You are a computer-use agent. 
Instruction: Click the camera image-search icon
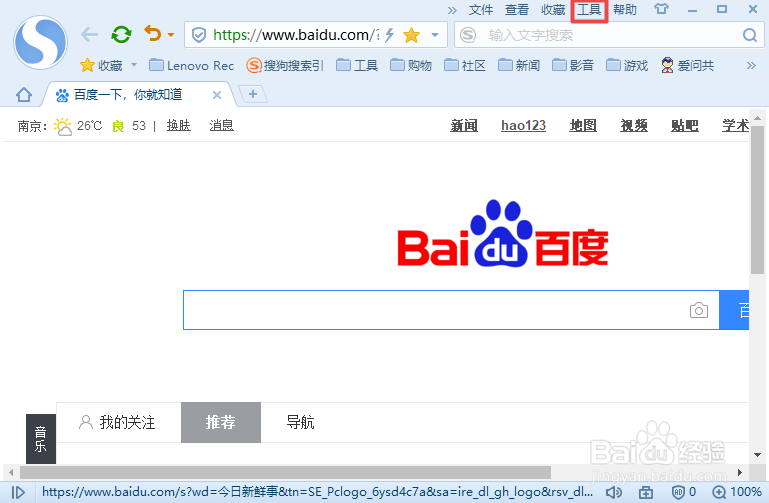pyautogui.click(x=699, y=310)
